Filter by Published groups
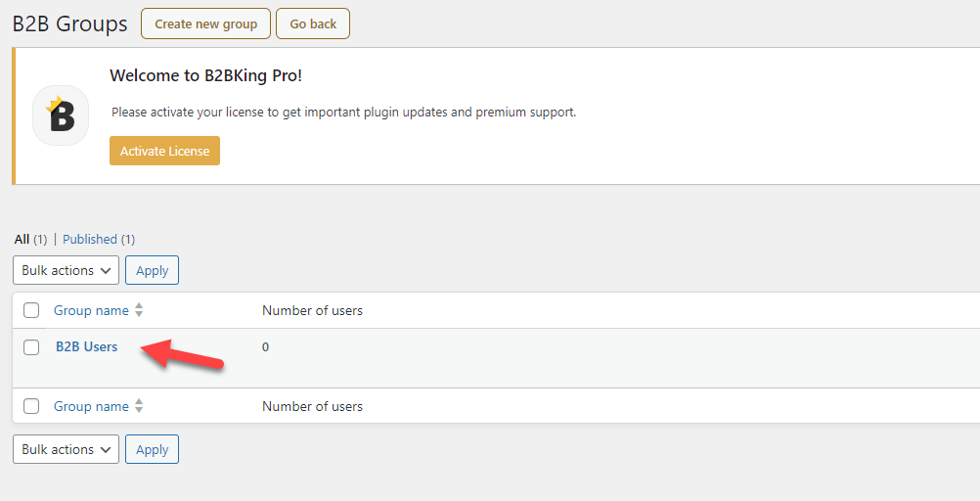980x501 pixels. [x=90, y=239]
